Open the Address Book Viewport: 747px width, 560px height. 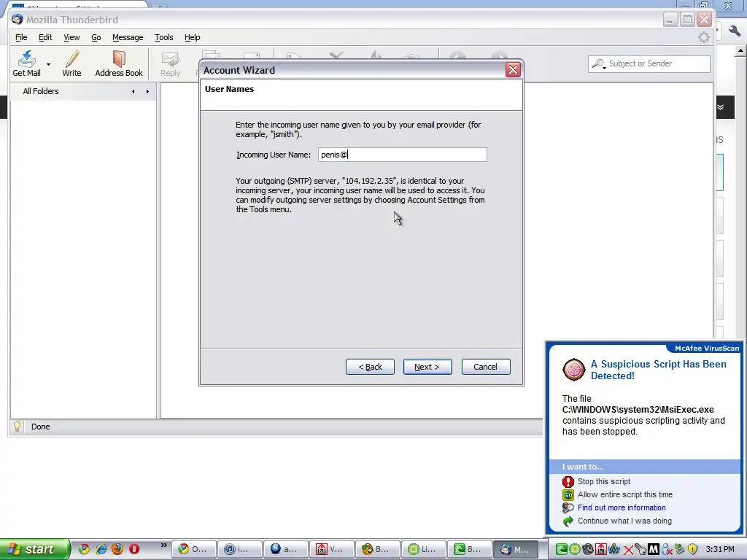coord(119,63)
